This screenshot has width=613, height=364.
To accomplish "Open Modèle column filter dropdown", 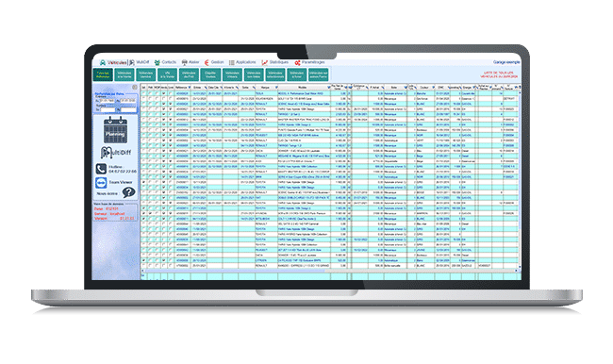I will [x=329, y=88].
